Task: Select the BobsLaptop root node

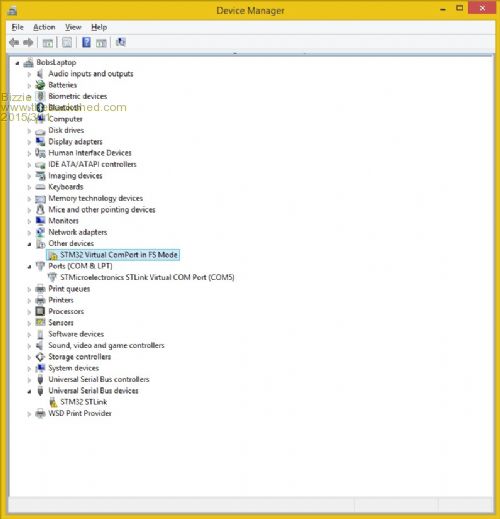Action: [x=56, y=62]
